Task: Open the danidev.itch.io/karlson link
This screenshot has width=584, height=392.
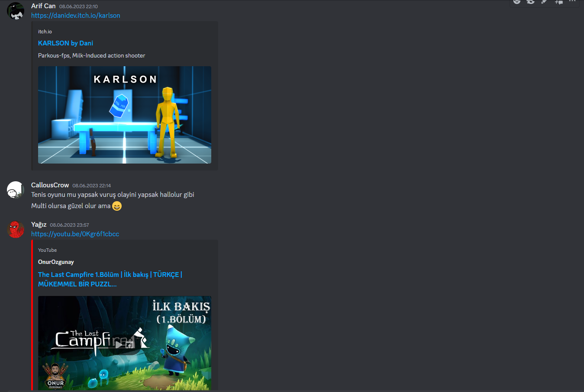Action: click(x=76, y=16)
